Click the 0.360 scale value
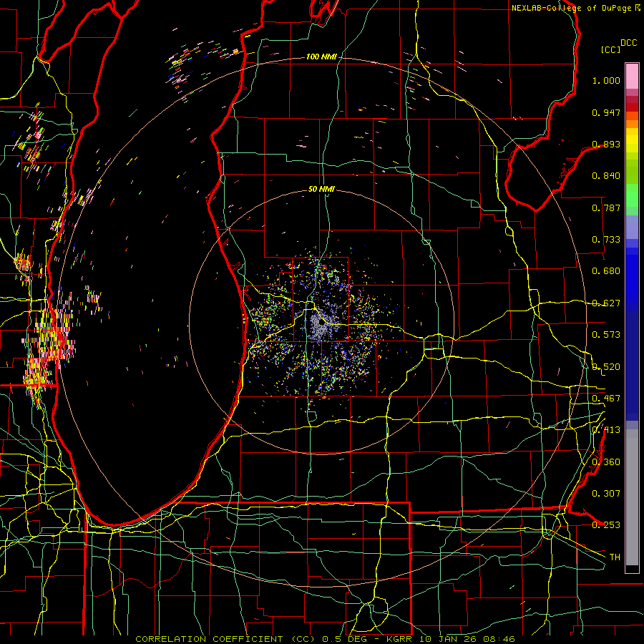Screen dimensions: 644x644 [606, 462]
